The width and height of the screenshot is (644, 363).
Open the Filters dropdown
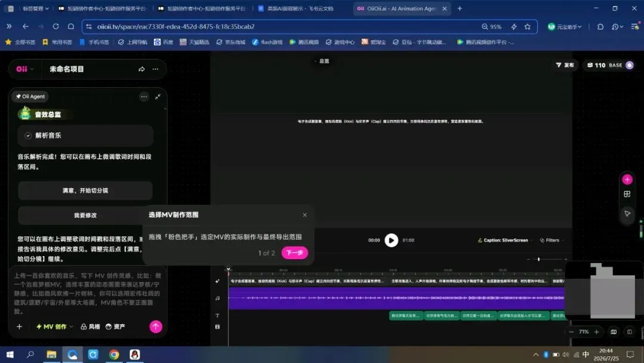coord(552,240)
